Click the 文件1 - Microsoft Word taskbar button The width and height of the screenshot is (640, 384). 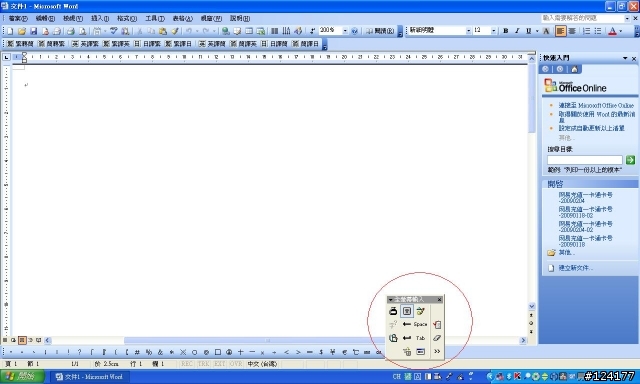(x=90, y=377)
